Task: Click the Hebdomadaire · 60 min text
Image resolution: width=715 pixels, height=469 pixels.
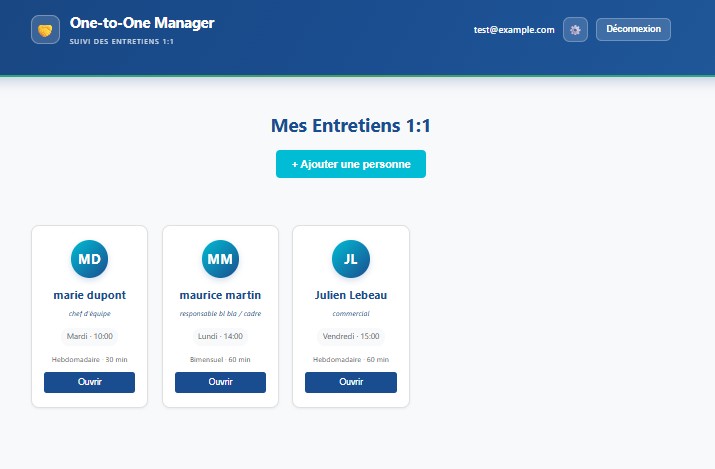Action: click(351, 360)
